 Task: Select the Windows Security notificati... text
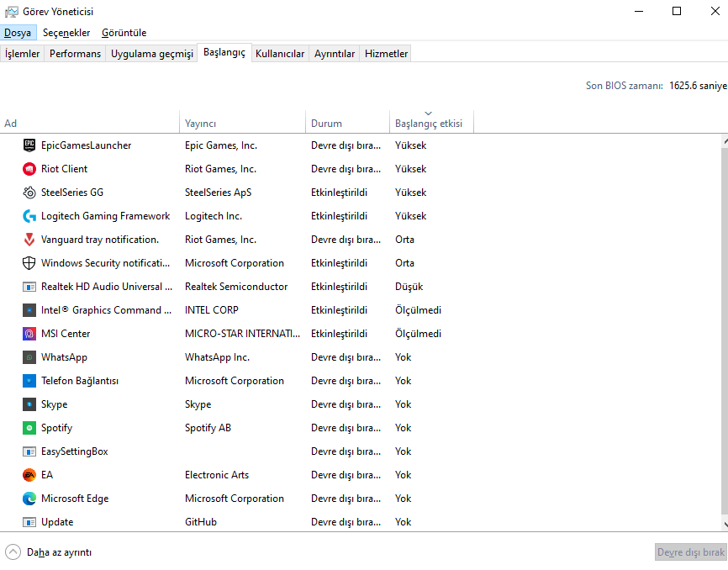pyautogui.click(x=105, y=263)
